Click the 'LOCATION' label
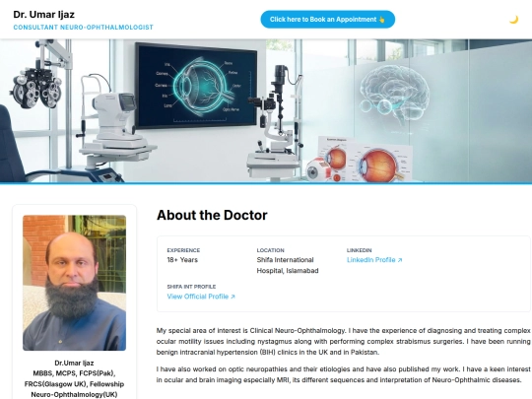 coord(270,250)
